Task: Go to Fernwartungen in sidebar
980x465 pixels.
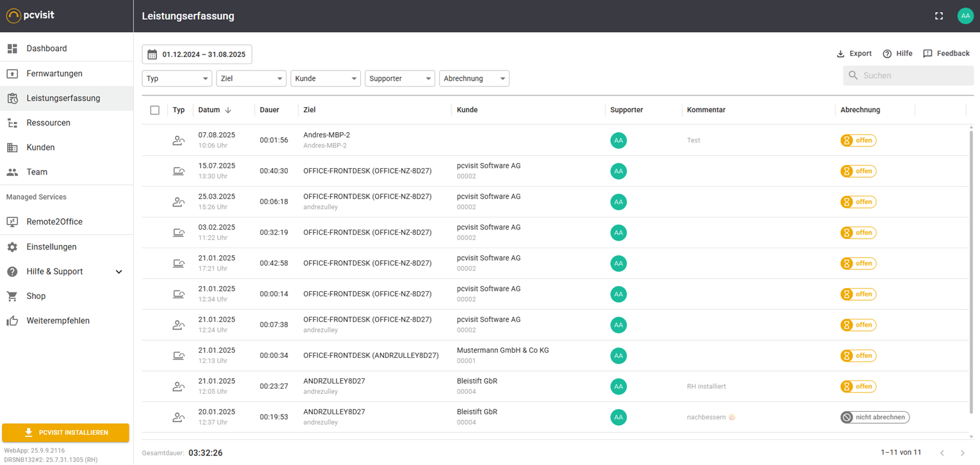Action: click(54, 74)
